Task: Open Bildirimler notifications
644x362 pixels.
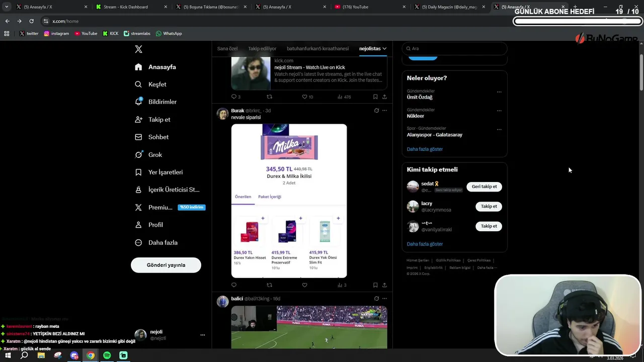Action: click(155, 102)
